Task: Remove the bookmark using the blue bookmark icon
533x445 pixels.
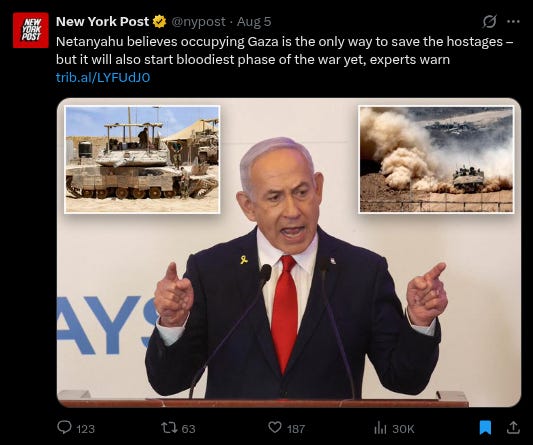Action: [485, 428]
